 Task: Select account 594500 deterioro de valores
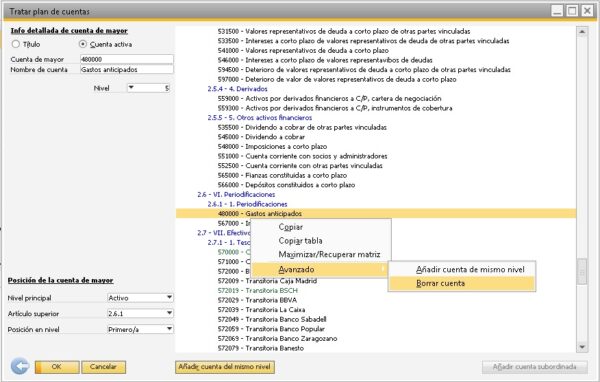(x=364, y=70)
